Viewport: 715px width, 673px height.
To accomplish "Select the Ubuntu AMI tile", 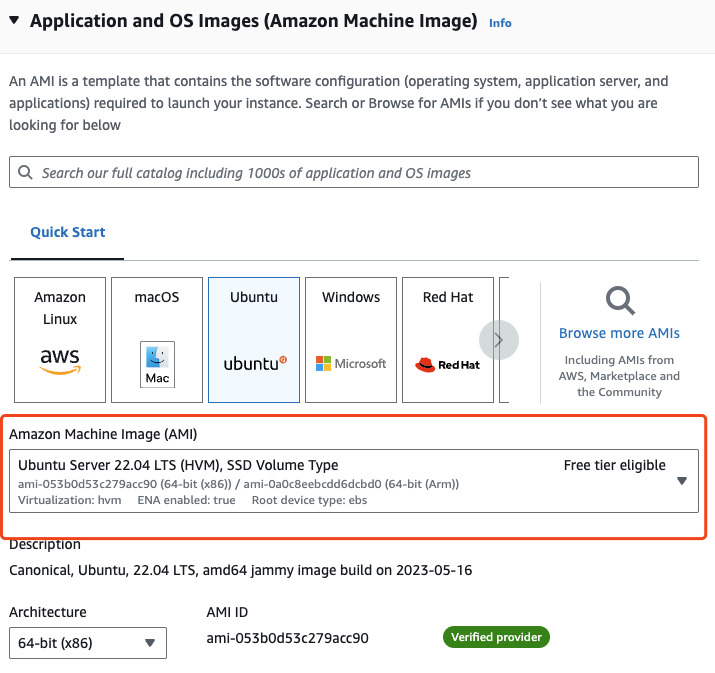I will (254, 340).
